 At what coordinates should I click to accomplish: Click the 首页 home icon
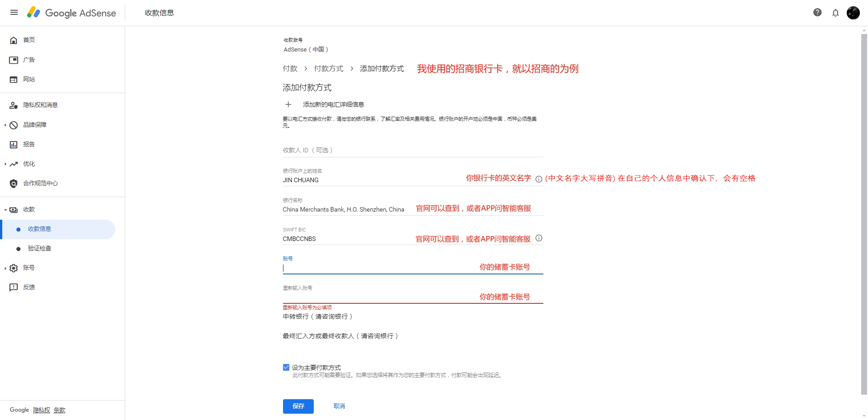tap(14, 40)
